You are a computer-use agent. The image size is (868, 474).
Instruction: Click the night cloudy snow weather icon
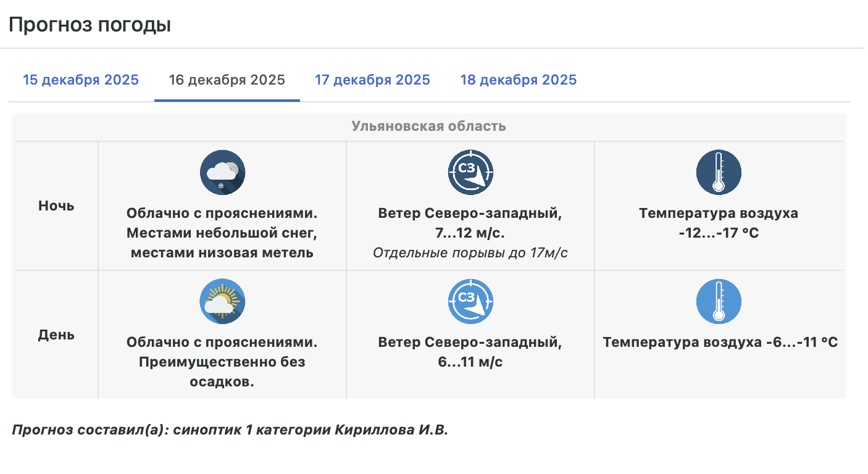click(222, 172)
